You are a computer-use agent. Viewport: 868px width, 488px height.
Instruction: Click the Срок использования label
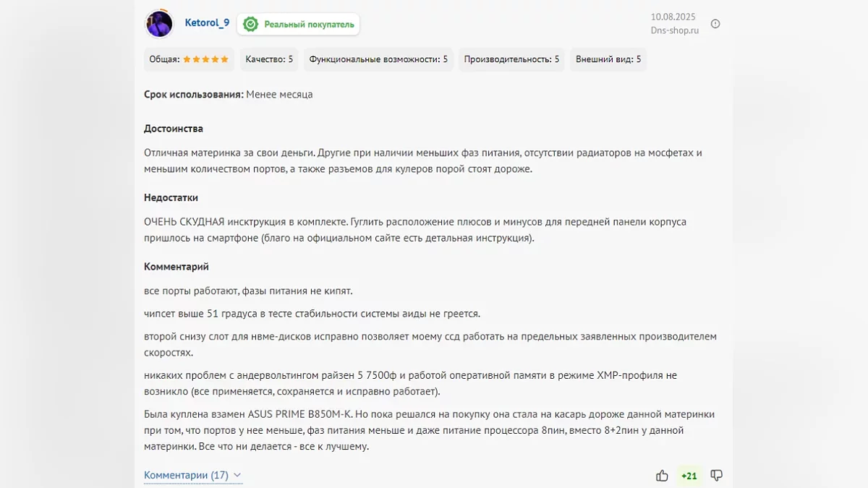194,95
